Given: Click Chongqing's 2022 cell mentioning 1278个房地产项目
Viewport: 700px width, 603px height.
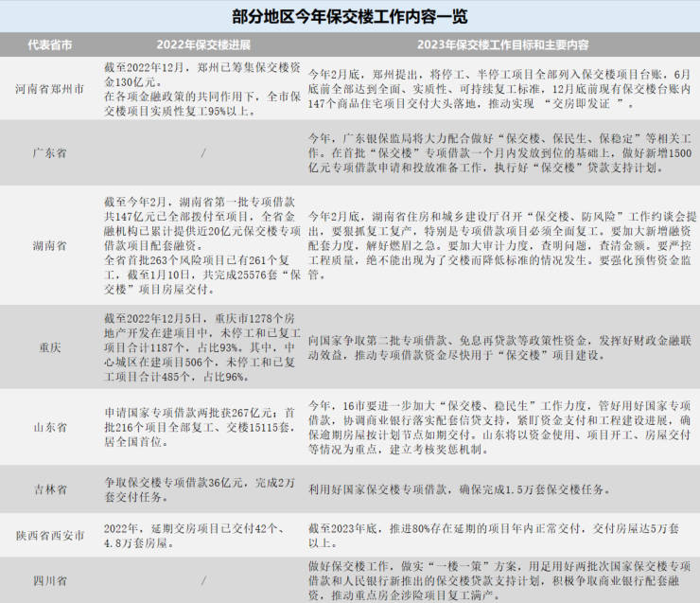Looking at the screenshot, I should (x=202, y=347).
